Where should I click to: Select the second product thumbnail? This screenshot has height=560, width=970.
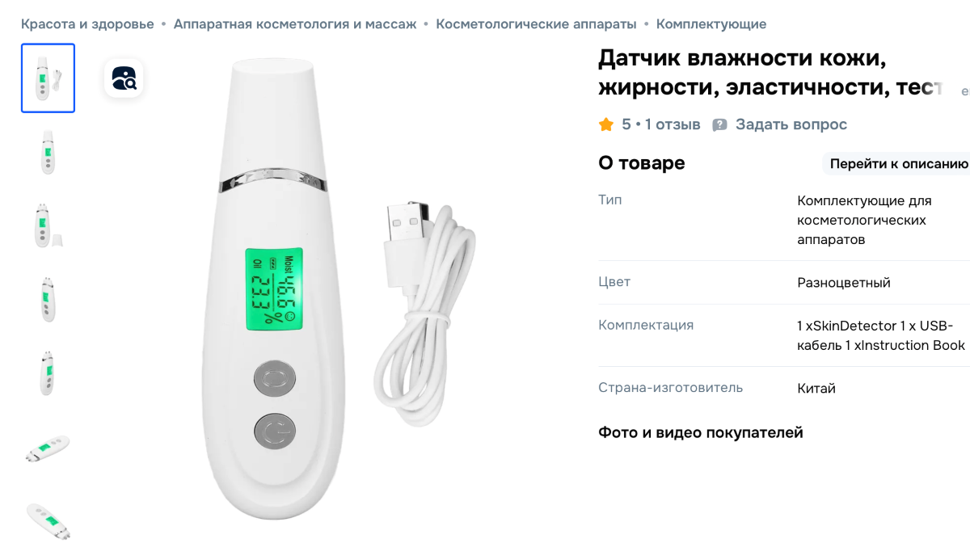click(x=48, y=152)
